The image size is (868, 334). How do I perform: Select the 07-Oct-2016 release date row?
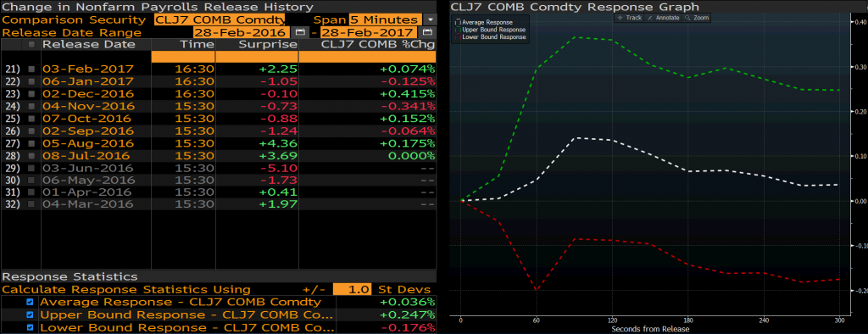pos(87,119)
